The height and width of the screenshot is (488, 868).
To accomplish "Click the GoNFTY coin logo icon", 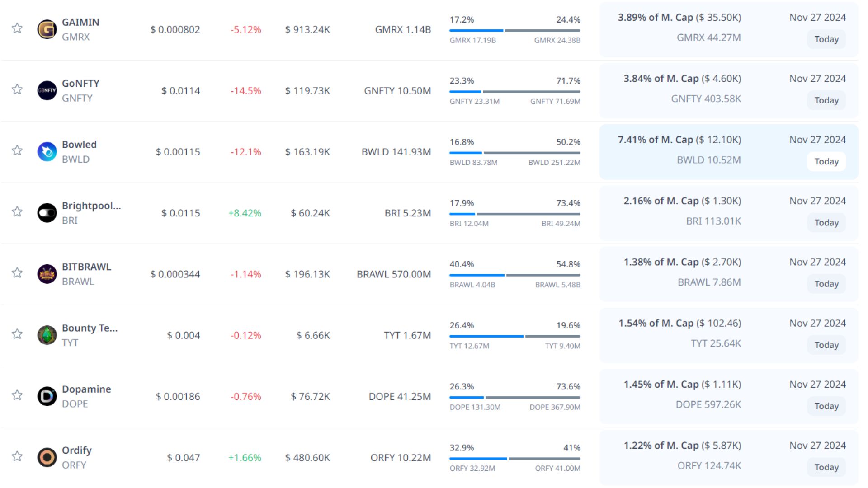I will [47, 90].
